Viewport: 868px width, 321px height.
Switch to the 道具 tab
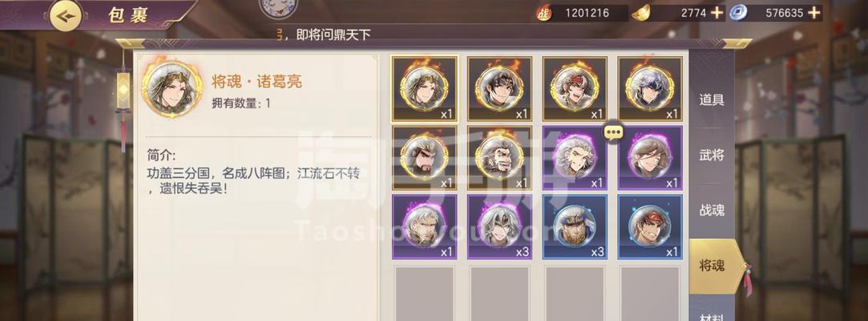(x=712, y=100)
